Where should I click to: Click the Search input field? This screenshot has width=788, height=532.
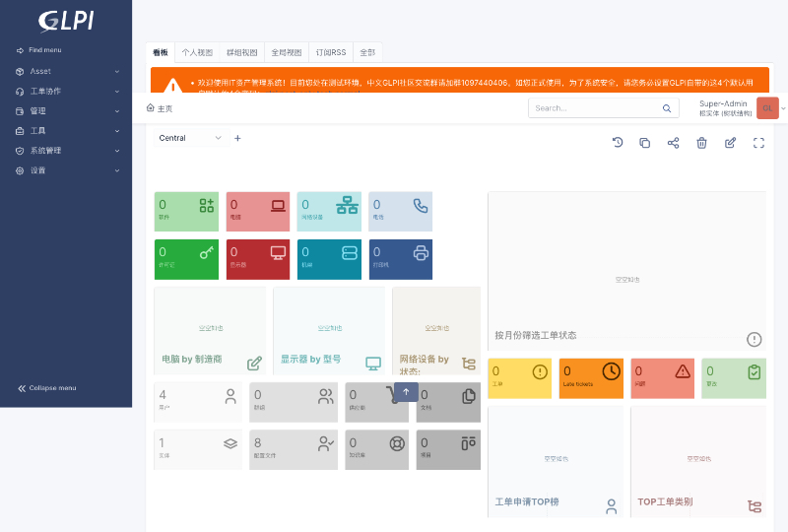[x=596, y=108]
